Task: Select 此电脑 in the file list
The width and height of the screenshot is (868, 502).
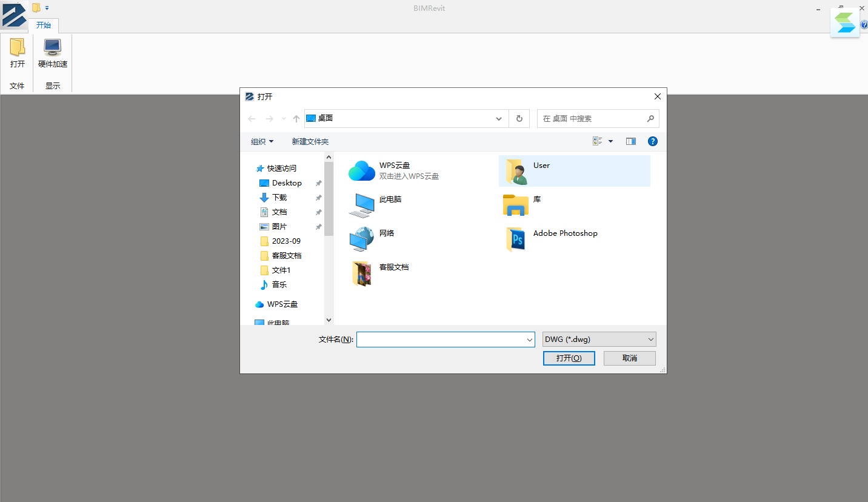Action: point(422,205)
